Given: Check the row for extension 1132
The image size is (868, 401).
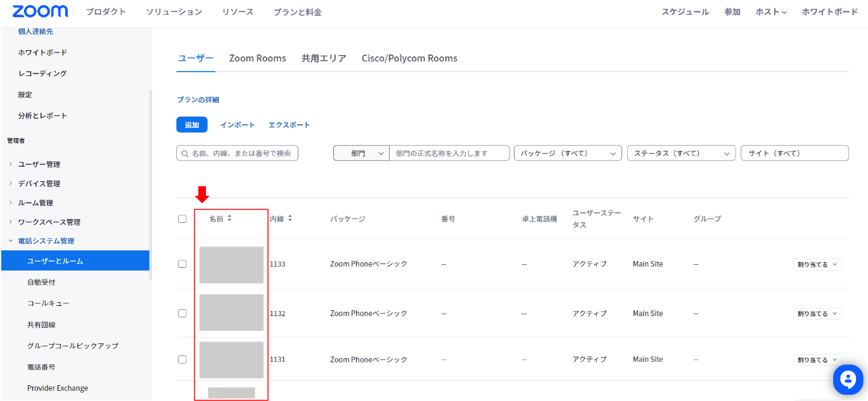Looking at the screenshot, I should [x=182, y=314].
